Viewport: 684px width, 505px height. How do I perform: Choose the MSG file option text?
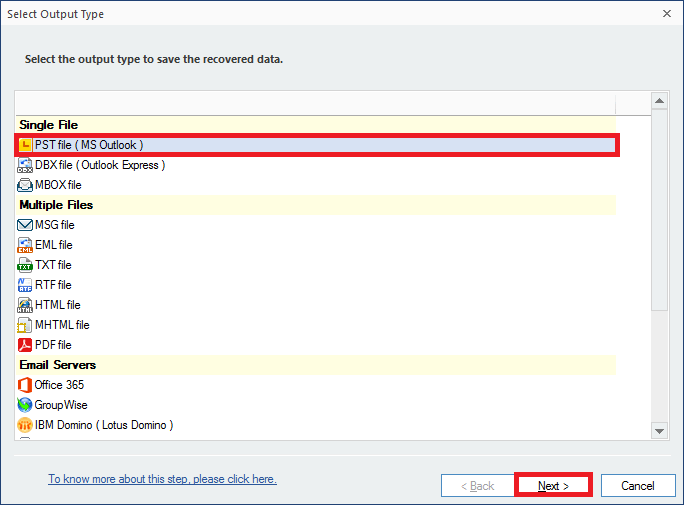[55, 225]
